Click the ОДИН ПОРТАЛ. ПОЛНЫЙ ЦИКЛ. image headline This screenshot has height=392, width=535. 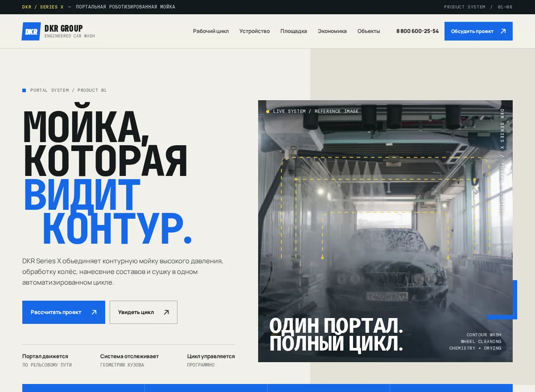pyautogui.click(x=336, y=335)
